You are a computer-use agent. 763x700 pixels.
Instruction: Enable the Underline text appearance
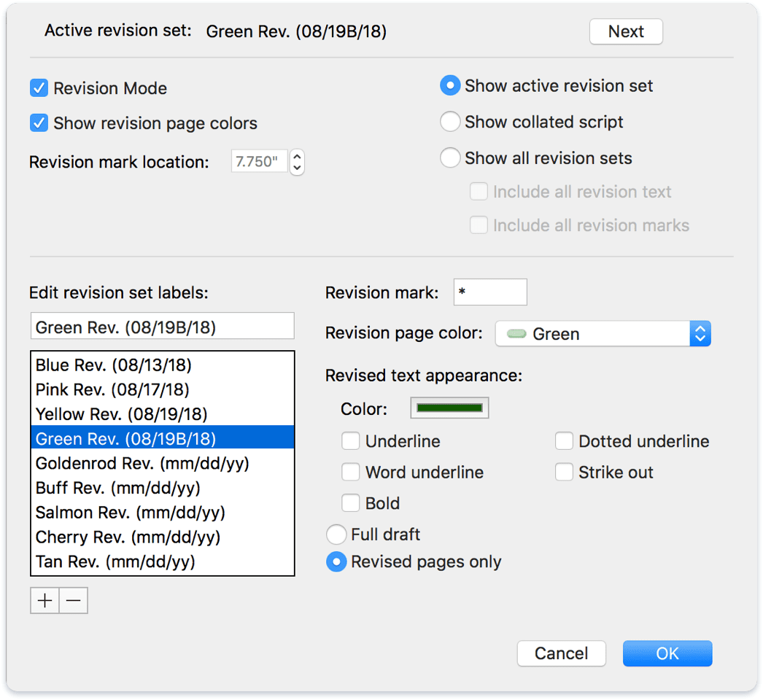point(351,441)
